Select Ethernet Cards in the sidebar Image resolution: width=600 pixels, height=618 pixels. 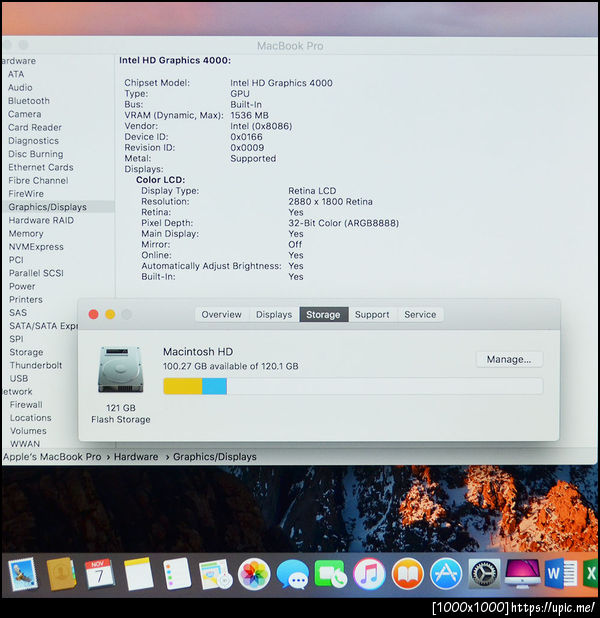[41, 168]
